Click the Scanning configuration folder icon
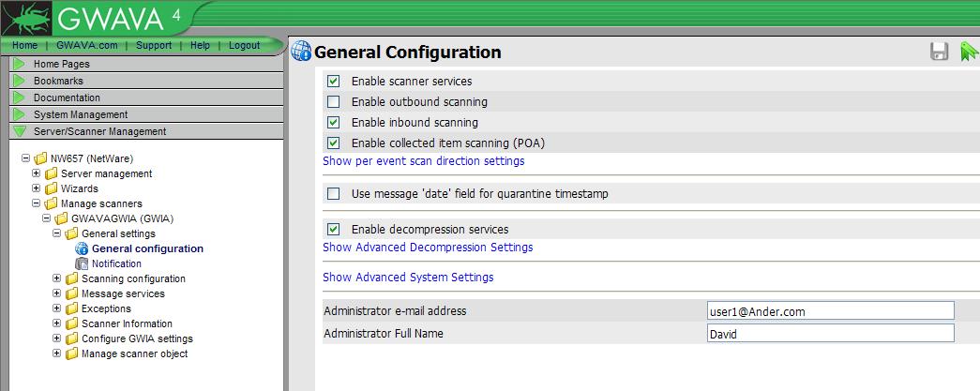This screenshot has width=980, height=391. 72,278
